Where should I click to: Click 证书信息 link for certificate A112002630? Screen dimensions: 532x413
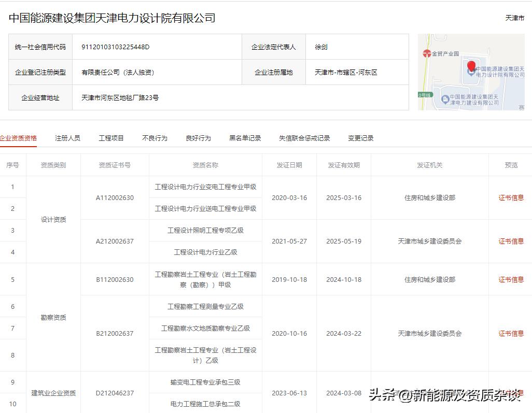point(511,197)
